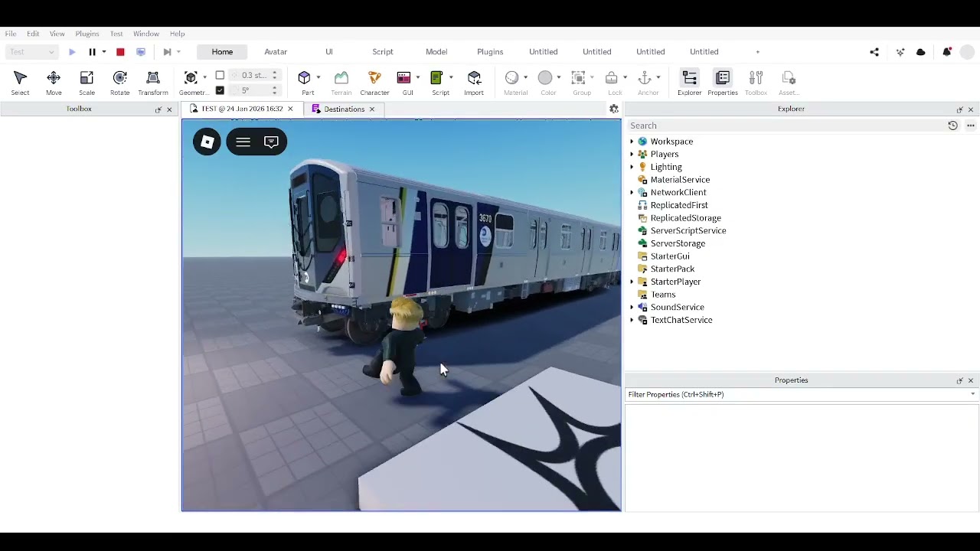Disable the rotation snap 5° checkbox
Viewport: 980px width, 551px height.
click(220, 90)
